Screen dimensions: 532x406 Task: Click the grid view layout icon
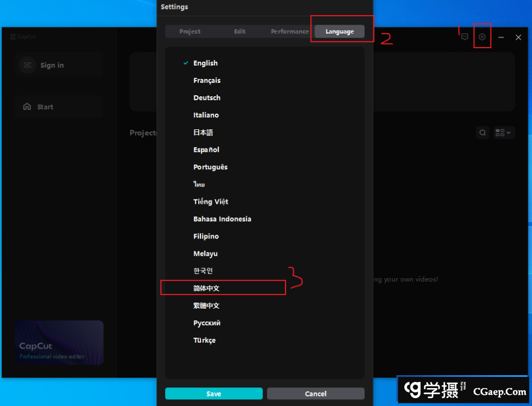coord(499,133)
